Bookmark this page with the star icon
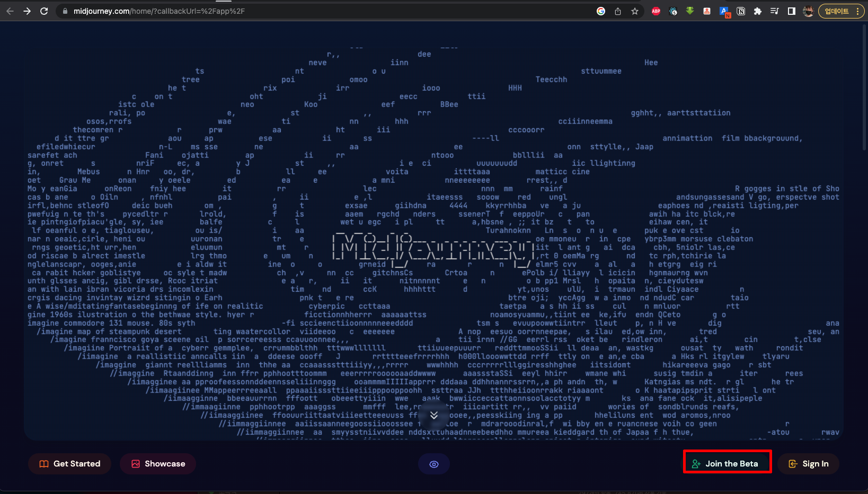868x494 pixels. point(635,11)
